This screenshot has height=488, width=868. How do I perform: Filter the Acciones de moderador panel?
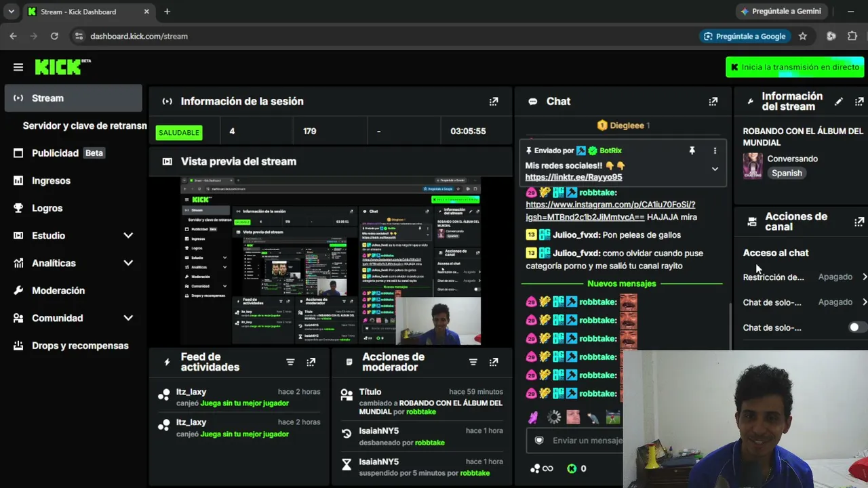coord(473,362)
